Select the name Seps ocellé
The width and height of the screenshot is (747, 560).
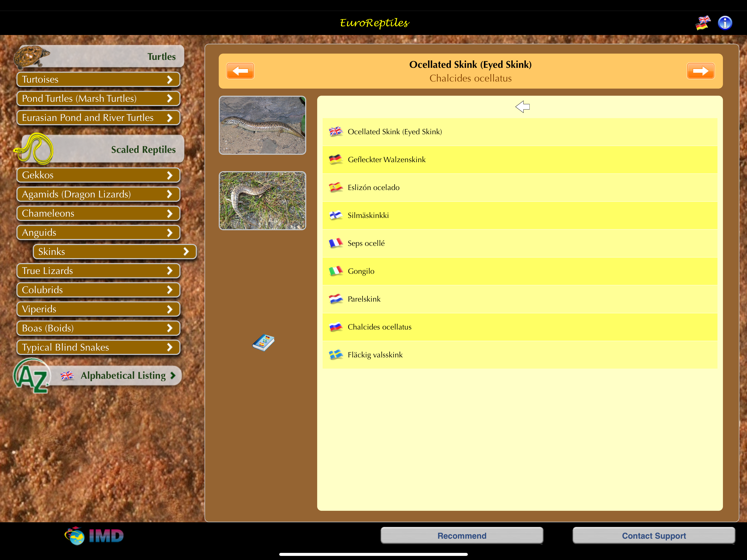pyautogui.click(x=366, y=243)
